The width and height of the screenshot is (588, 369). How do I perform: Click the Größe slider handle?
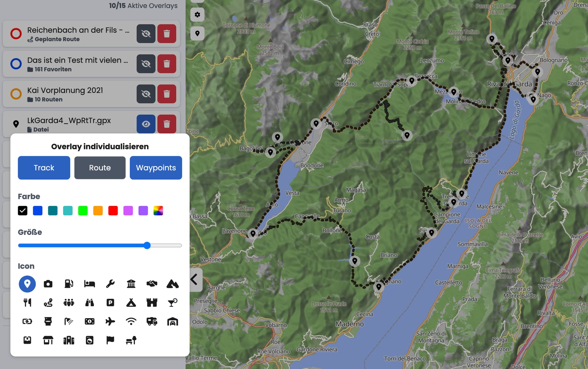tap(147, 245)
